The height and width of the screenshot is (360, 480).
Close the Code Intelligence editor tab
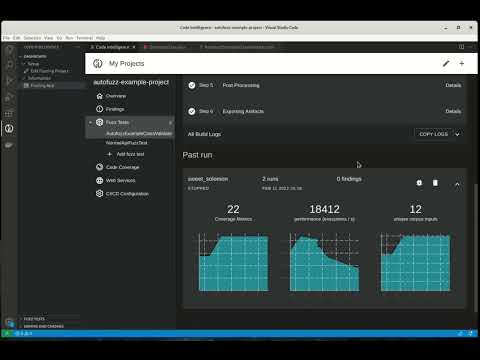pos(134,47)
